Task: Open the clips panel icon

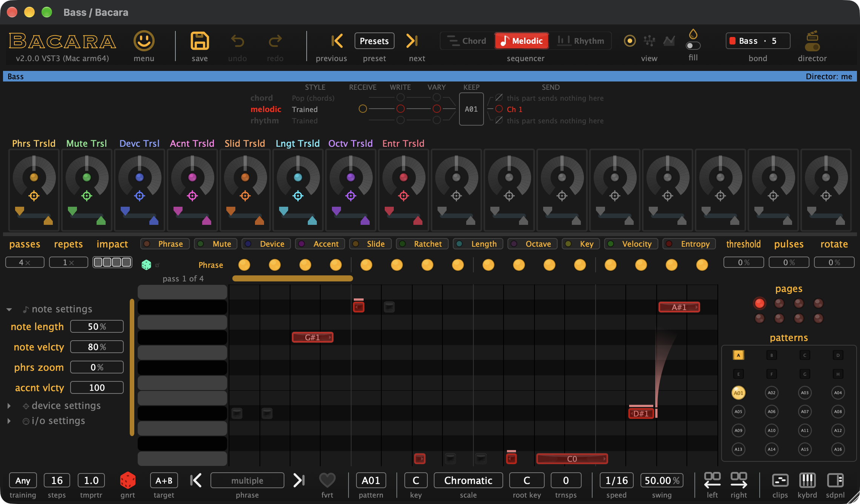Action: coord(780,480)
